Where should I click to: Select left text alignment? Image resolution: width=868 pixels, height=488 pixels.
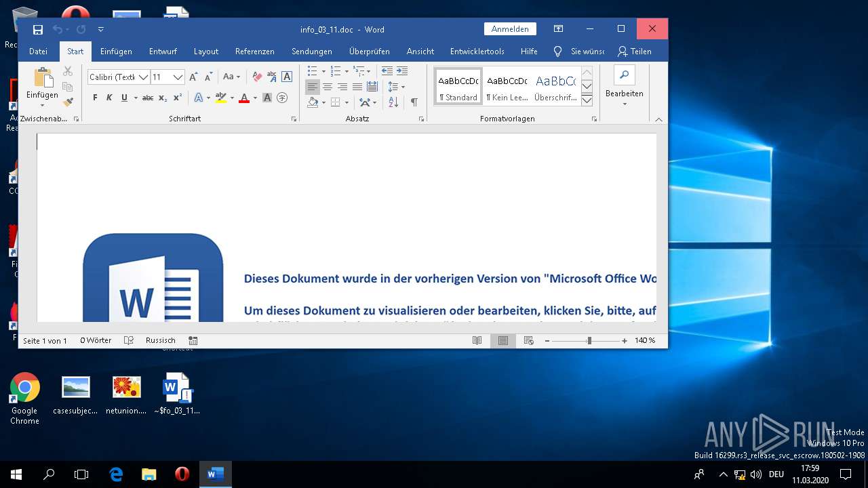click(312, 87)
